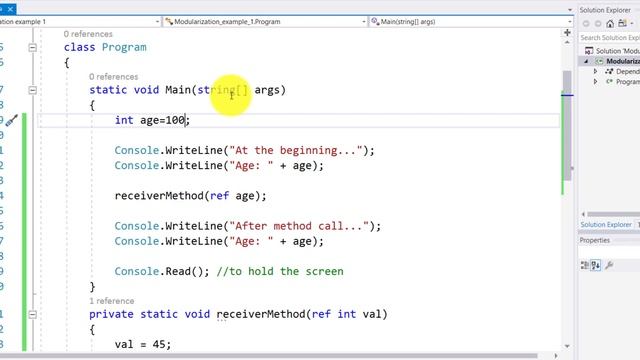
Task: Click Solution Explorer horizontal scroll left arrow
Action: (x=583, y=214)
